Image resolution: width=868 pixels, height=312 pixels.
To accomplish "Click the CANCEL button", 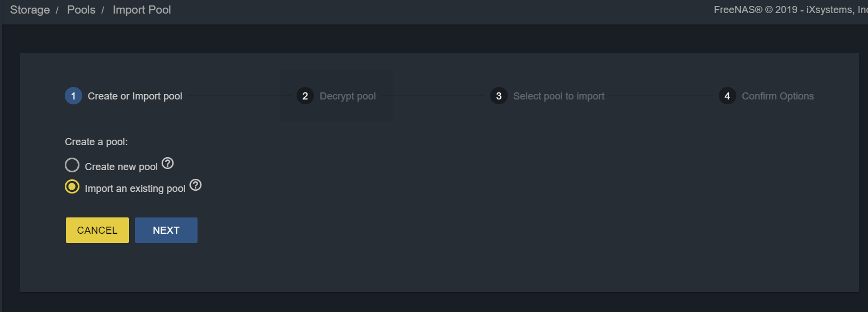I will point(97,230).
